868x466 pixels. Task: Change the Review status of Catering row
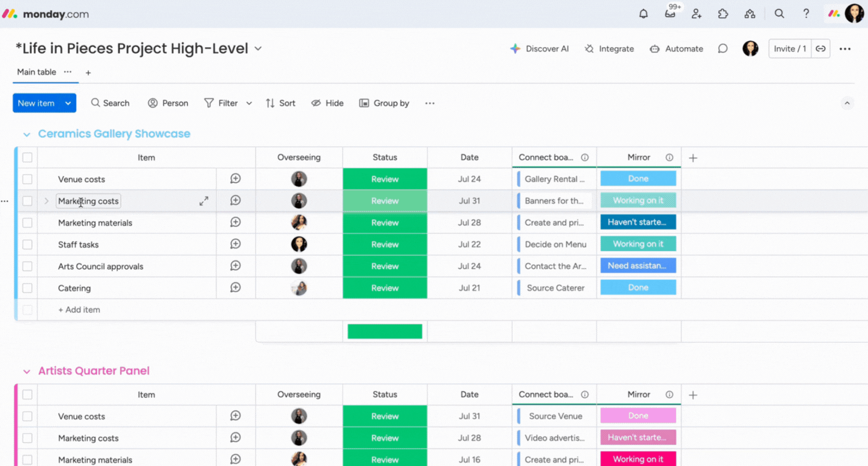click(385, 288)
